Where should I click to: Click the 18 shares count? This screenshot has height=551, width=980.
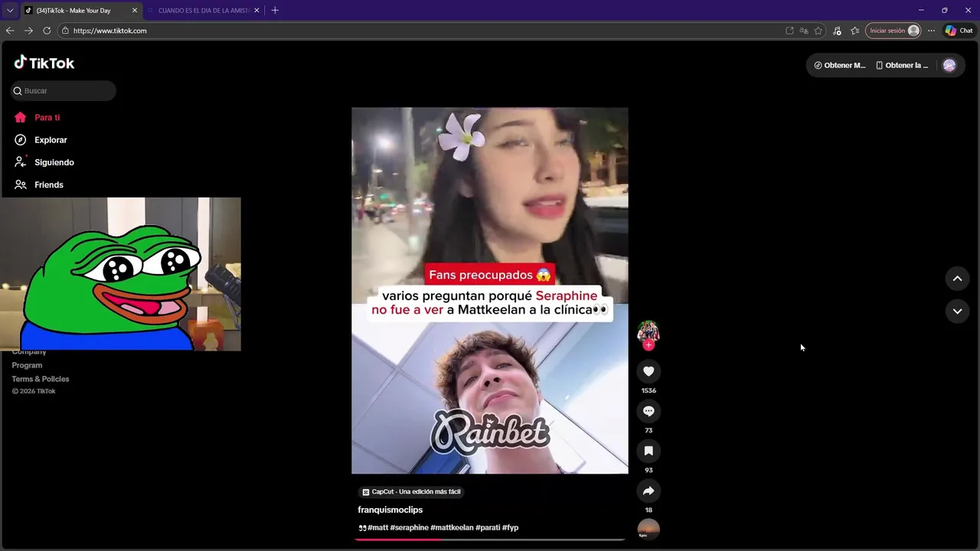[x=648, y=510]
